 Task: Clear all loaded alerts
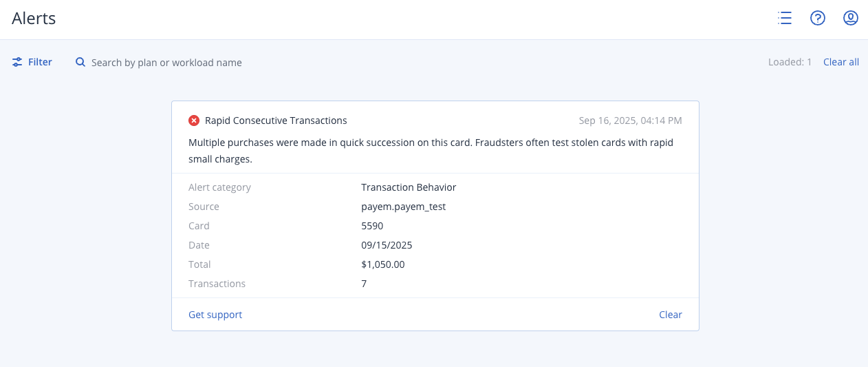point(840,62)
